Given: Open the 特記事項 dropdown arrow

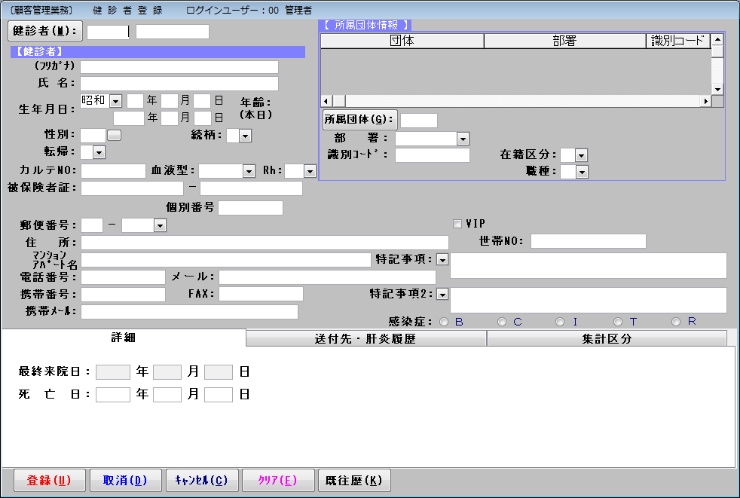Looking at the screenshot, I should click(x=442, y=259).
